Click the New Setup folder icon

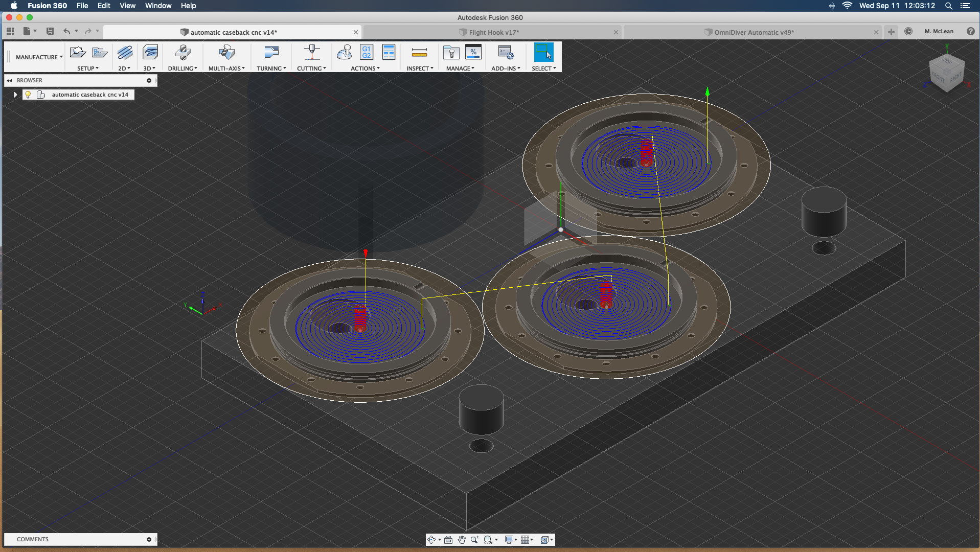tap(78, 53)
